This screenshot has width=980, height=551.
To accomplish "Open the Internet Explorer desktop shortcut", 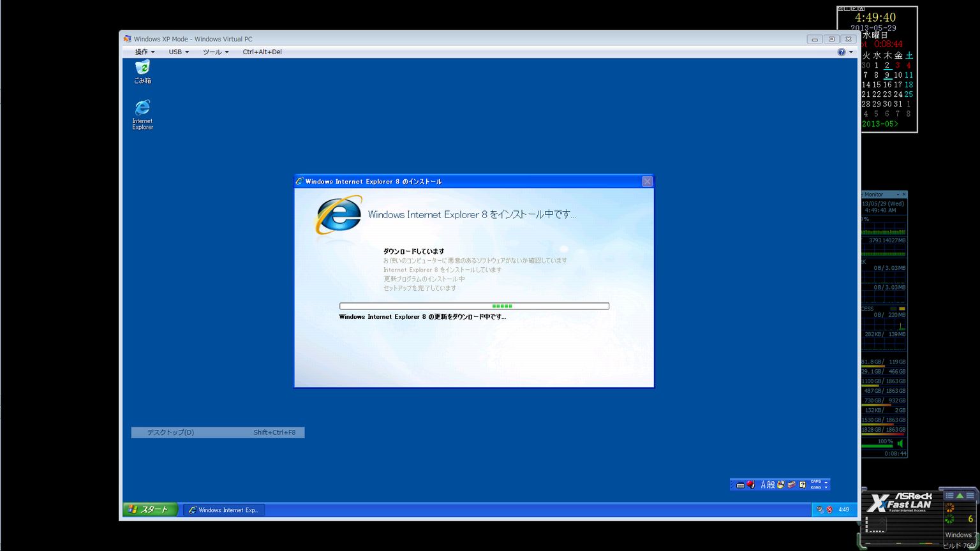I will [x=142, y=109].
